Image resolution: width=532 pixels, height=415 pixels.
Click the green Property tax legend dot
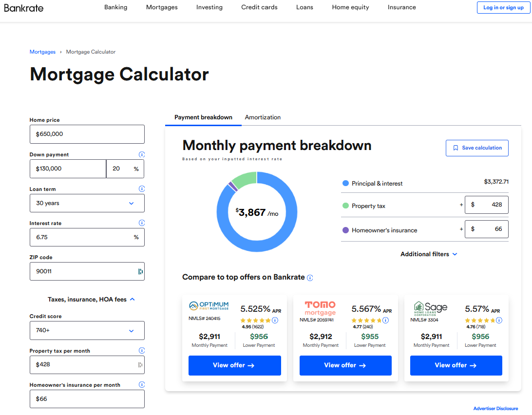345,206
